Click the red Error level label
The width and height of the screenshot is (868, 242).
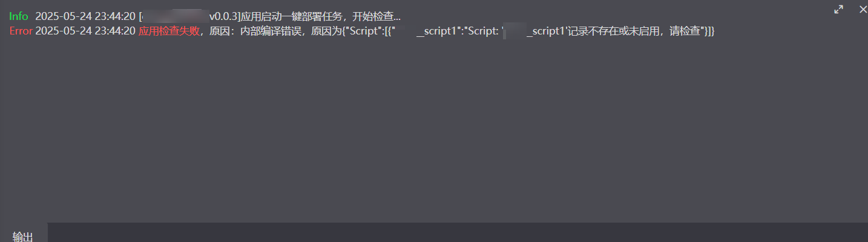pyautogui.click(x=21, y=31)
